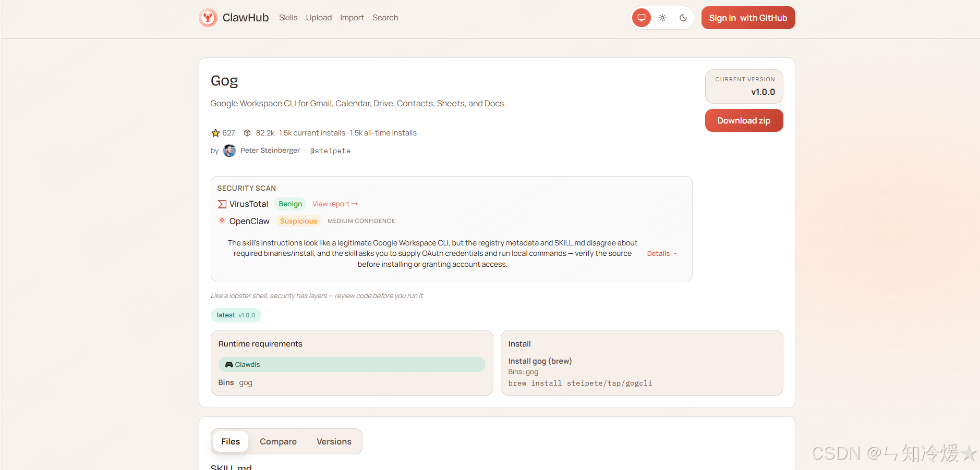Open the Upload page
Image resolution: width=980 pixels, height=470 pixels.
pos(319,18)
